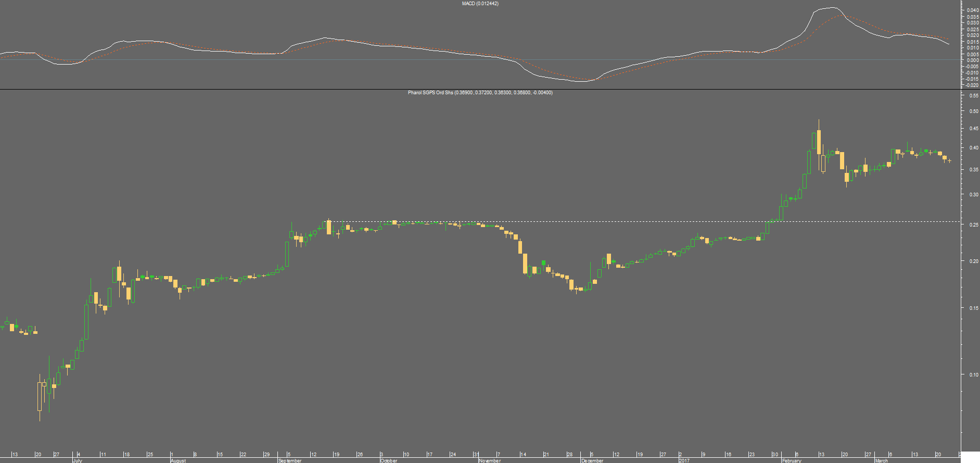
Task: Click the 0.005 positive MACD axis label
Action: point(972,54)
